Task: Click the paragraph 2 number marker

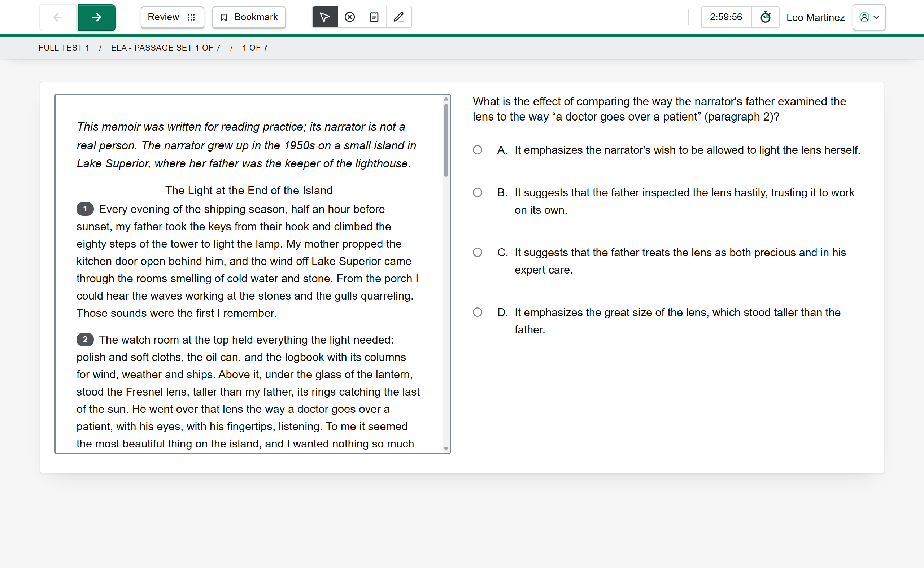Action: click(85, 340)
